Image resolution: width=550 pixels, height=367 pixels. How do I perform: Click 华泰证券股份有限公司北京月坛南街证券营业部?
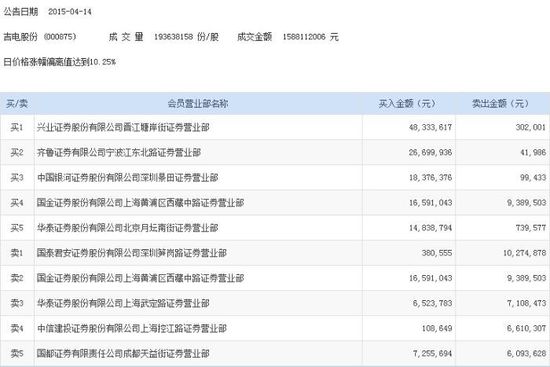tap(128, 228)
